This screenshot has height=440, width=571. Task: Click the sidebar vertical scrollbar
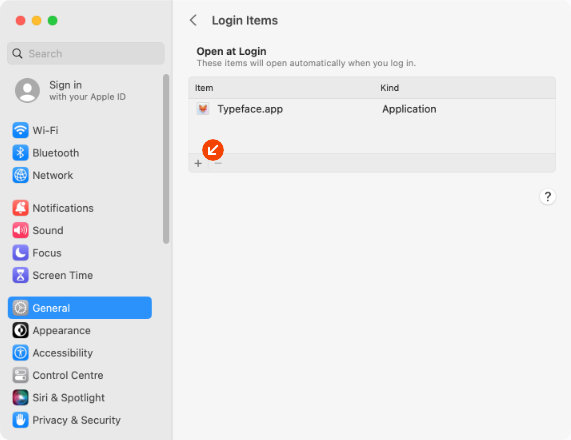[166, 158]
